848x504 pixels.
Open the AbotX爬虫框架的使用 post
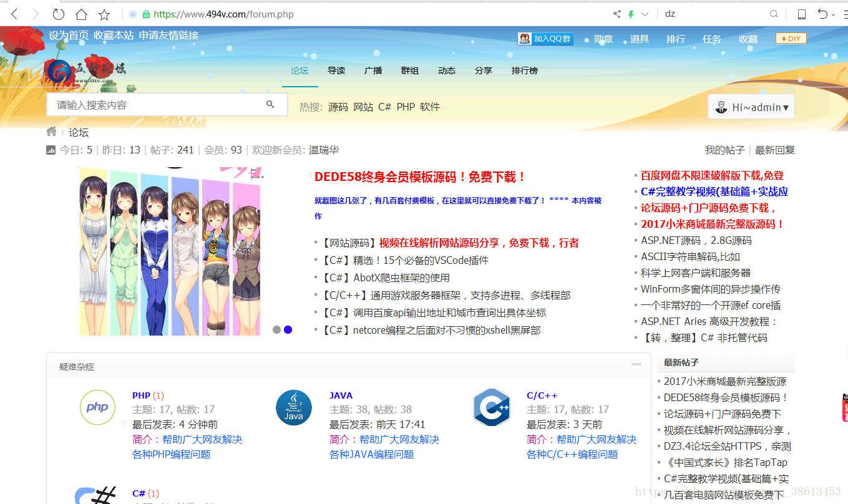[401, 278]
